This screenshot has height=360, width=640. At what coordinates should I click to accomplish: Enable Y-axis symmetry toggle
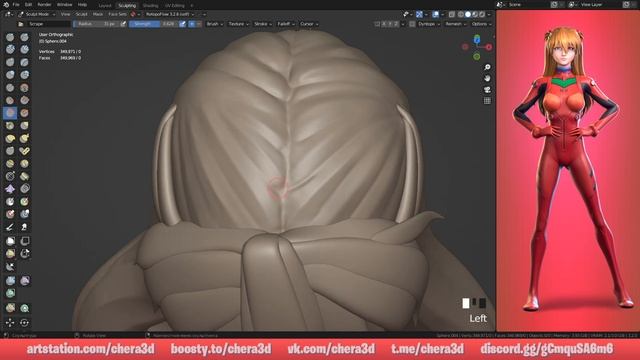tap(390, 24)
